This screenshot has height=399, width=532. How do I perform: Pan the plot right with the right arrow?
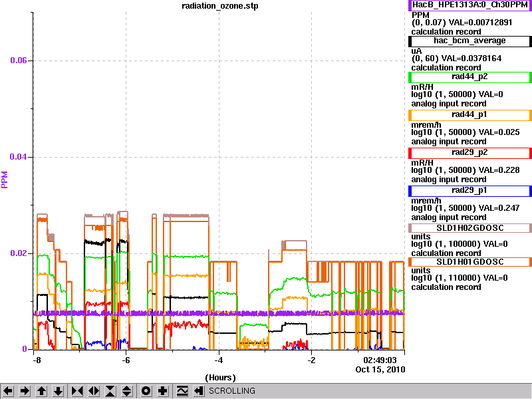click(25, 391)
